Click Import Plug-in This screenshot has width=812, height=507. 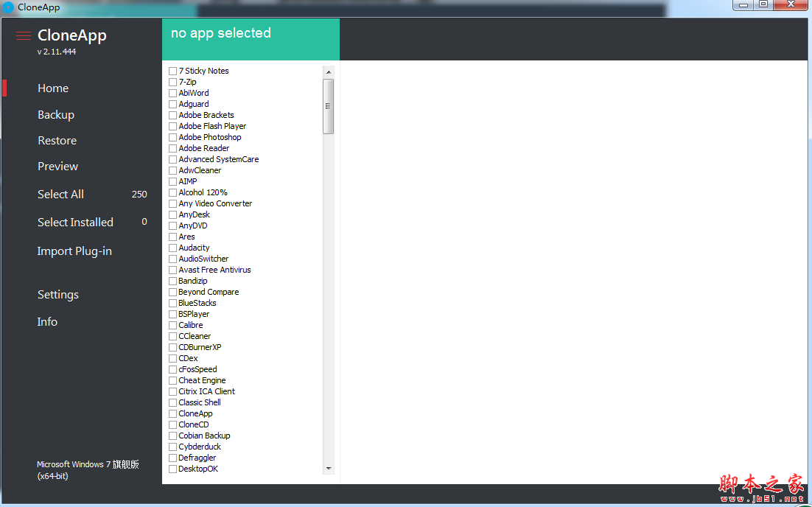click(74, 251)
